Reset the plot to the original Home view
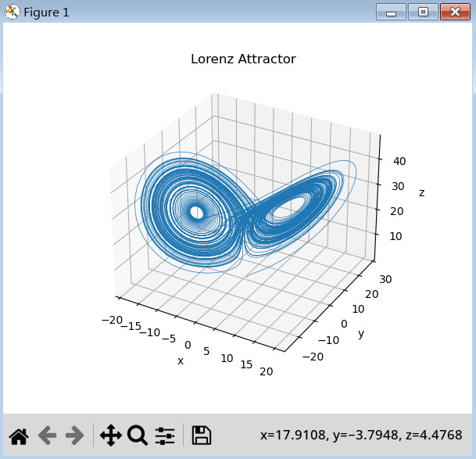 pyautogui.click(x=18, y=436)
